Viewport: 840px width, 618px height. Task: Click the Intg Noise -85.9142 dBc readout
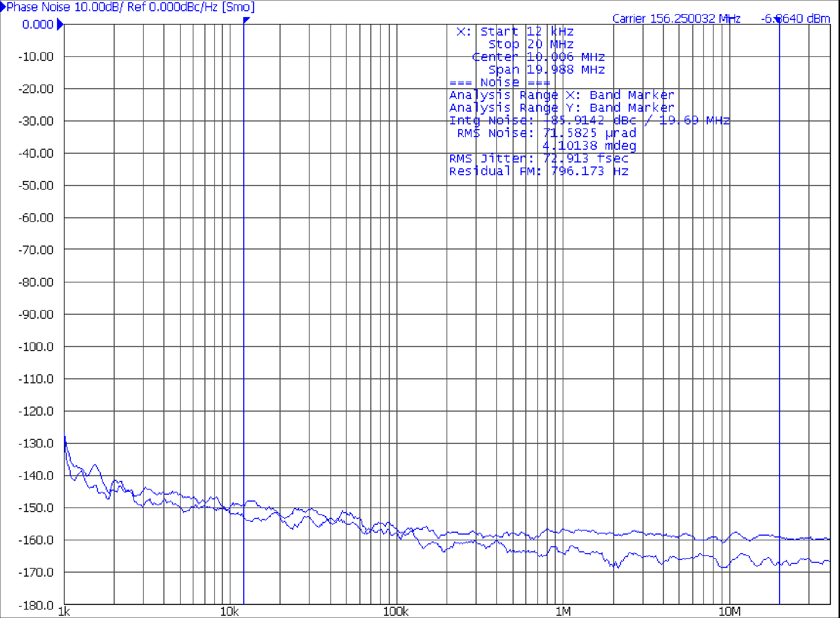point(589,120)
